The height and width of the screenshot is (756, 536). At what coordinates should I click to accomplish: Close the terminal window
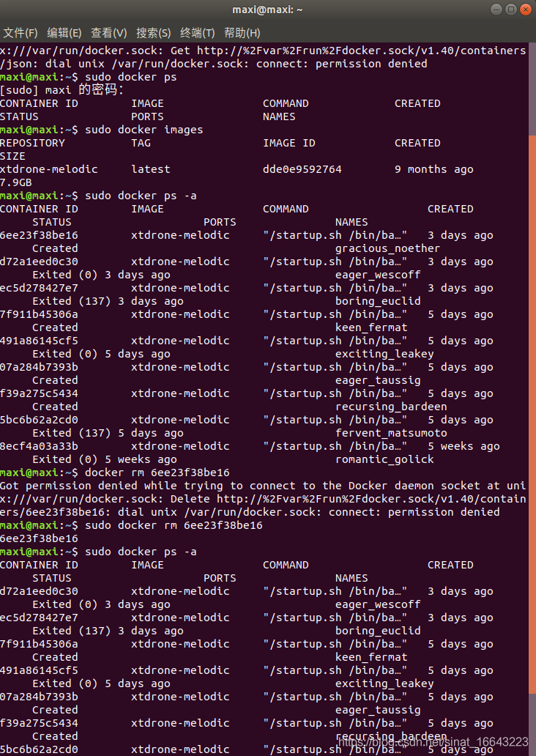click(526, 10)
